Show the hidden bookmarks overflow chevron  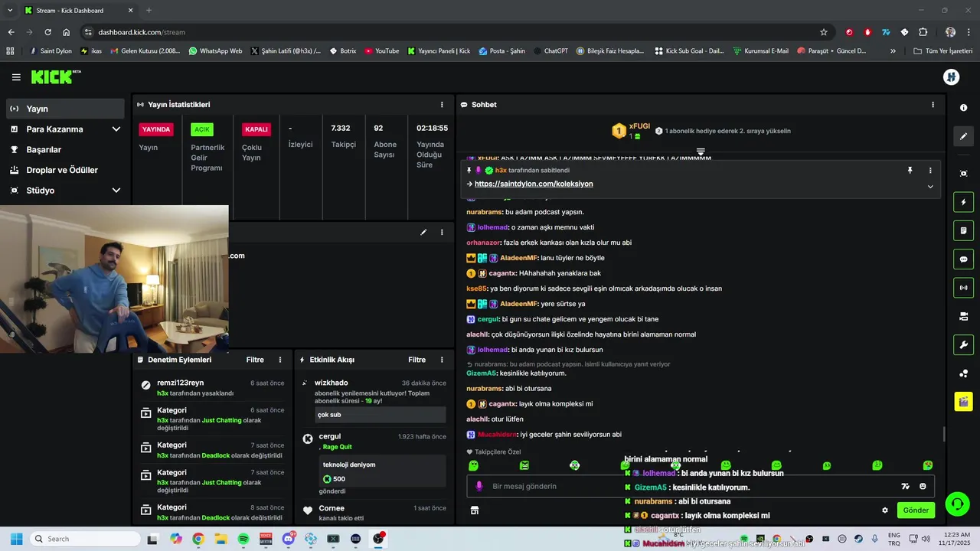893,51
